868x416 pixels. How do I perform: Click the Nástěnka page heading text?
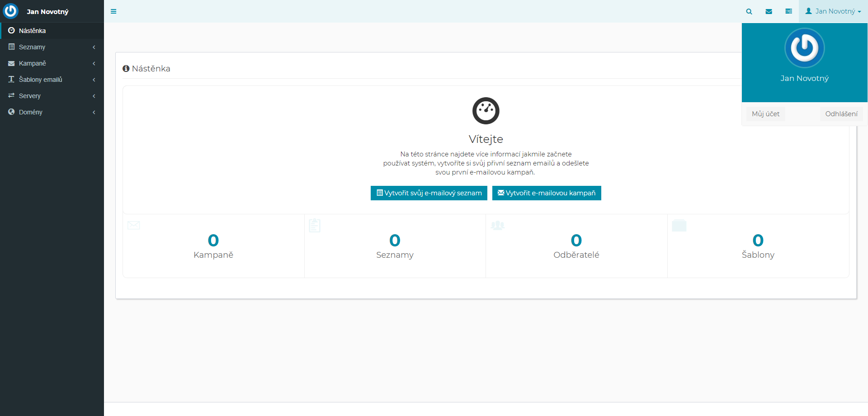pyautogui.click(x=151, y=69)
